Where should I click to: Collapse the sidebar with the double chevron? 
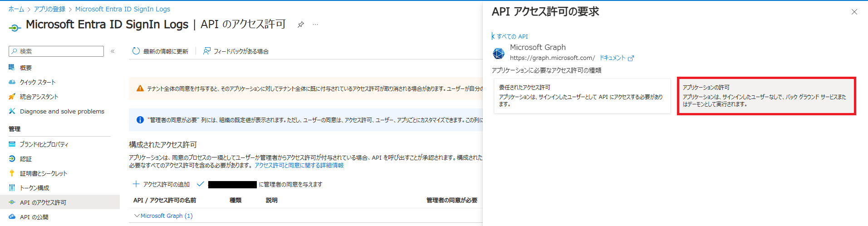tap(113, 51)
